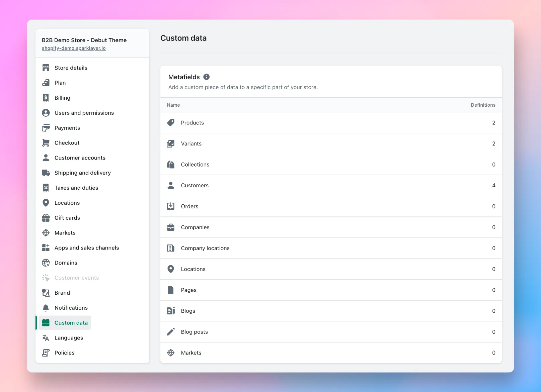Image resolution: width=541 pixels, height=392 pixels.
Task: Click the B2B Demo Store - Debut Theme title
Action: (84, 40)
